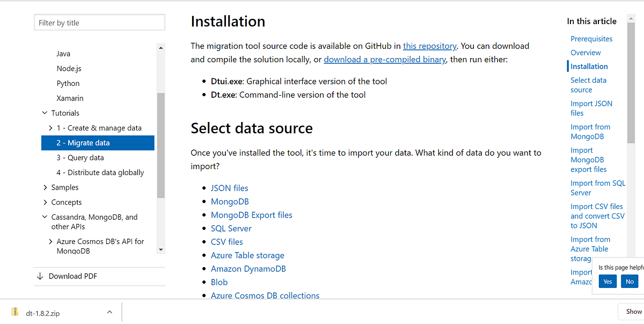Expand the 1 - Create & manage data node

50,128
